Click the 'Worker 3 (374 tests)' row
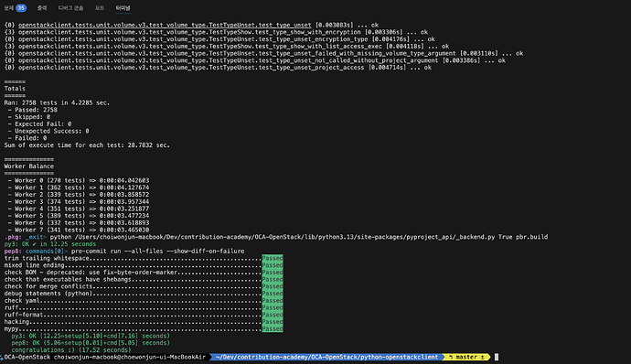631x364 pixels. (79, 202)
